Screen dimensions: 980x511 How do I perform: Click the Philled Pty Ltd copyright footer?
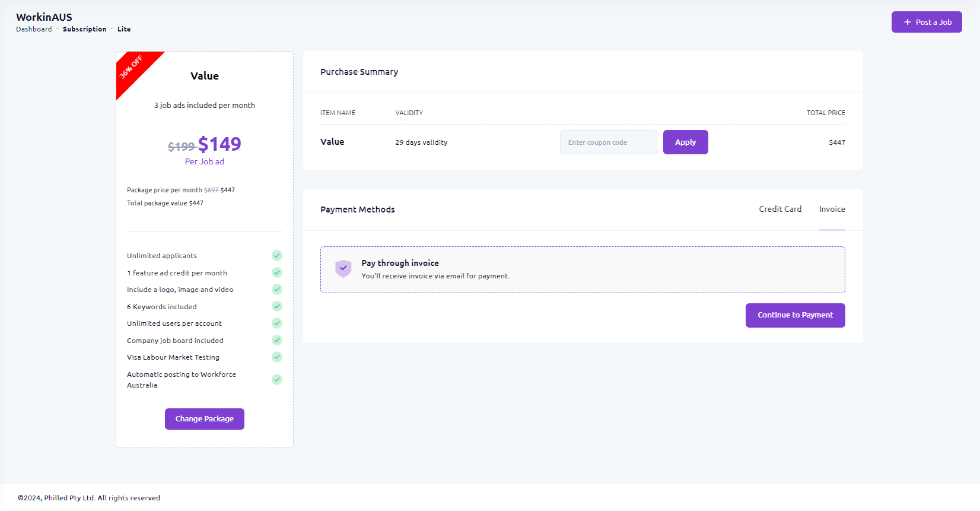(x=89, y=498)
